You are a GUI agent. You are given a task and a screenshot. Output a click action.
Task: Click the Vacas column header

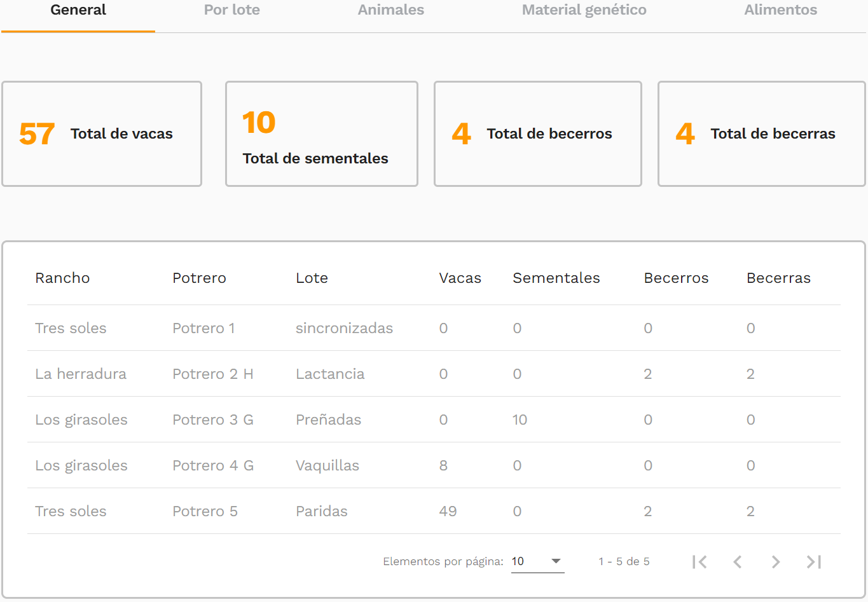click(x=460, y=278)
